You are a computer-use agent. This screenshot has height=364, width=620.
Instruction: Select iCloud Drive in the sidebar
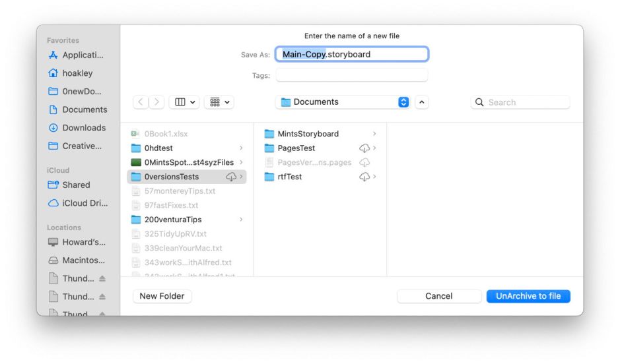click(x=85, y=203)
